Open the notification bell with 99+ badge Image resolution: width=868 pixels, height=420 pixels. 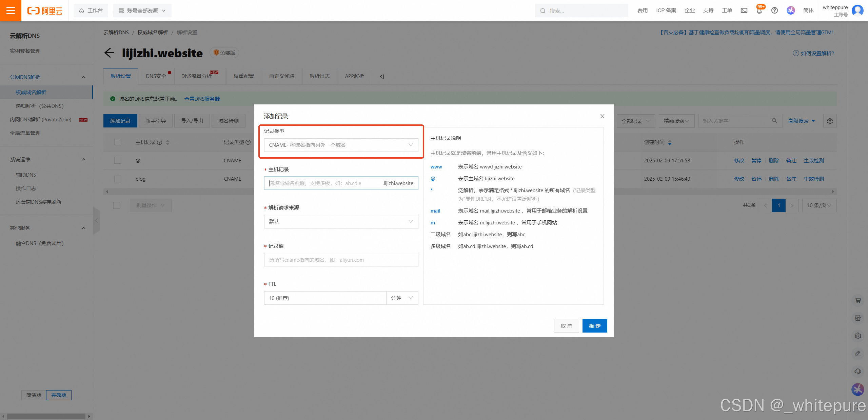[759, 11]
